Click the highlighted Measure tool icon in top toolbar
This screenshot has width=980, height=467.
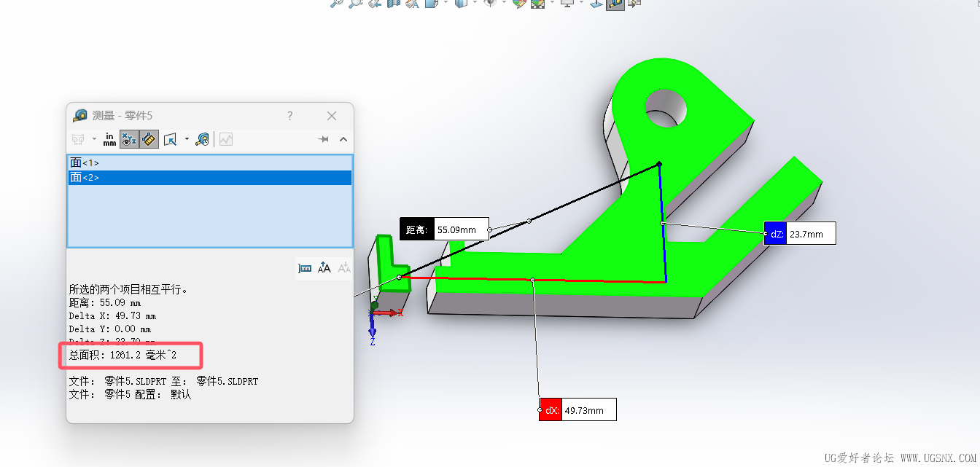click(x=615, y=4)
